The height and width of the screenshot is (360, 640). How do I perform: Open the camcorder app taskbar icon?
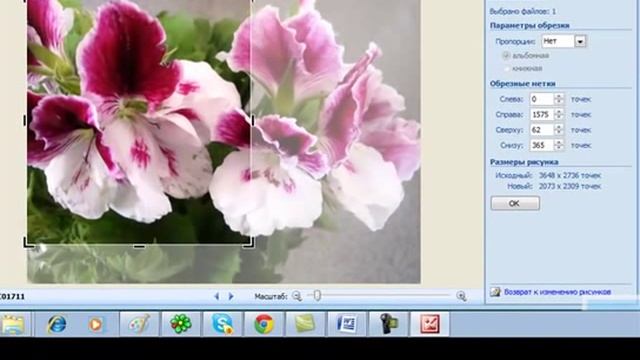coord(389,324)
